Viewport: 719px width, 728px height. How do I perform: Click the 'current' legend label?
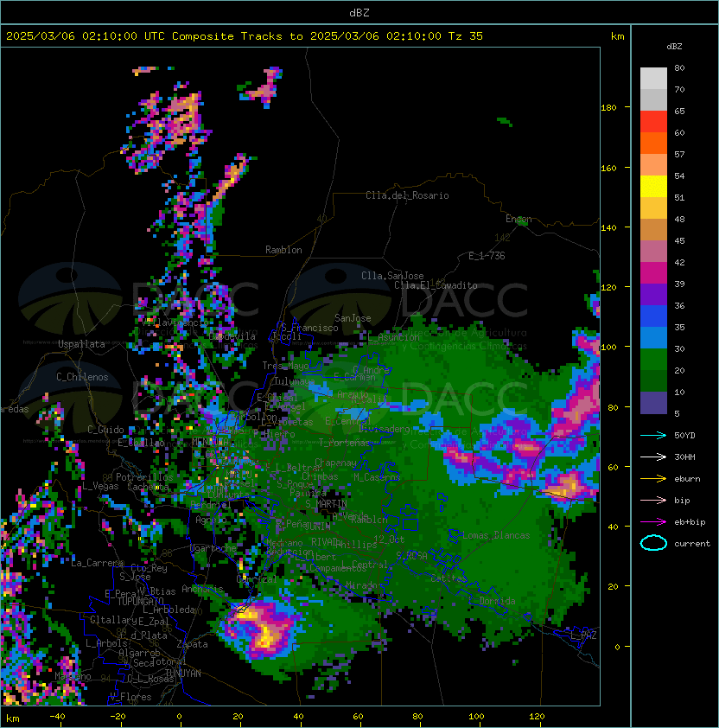[692, 544]
